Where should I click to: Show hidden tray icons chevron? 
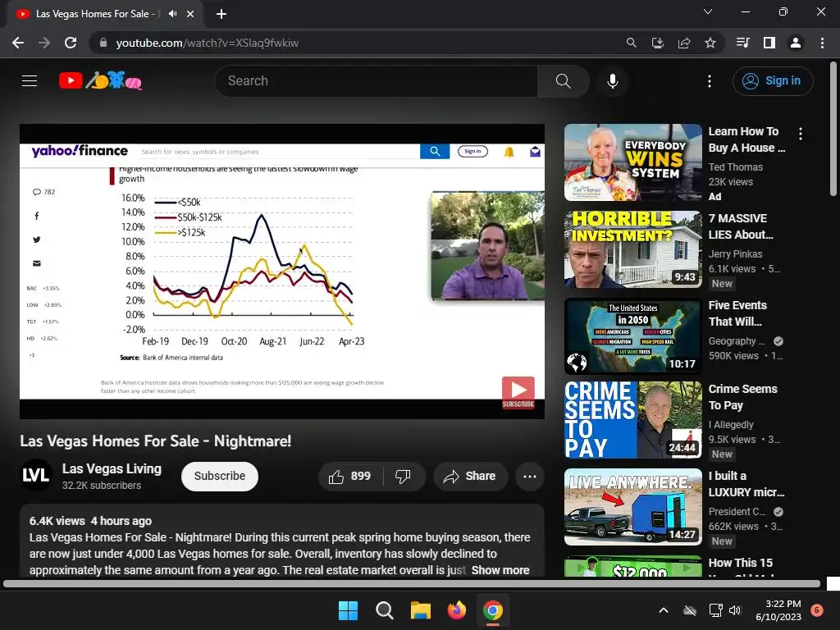[663, 610]
